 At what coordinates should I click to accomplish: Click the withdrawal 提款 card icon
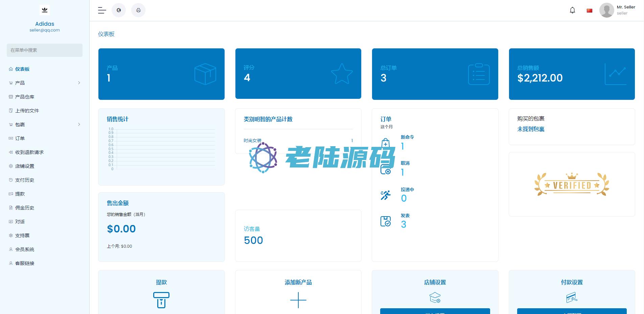(161, 300)
